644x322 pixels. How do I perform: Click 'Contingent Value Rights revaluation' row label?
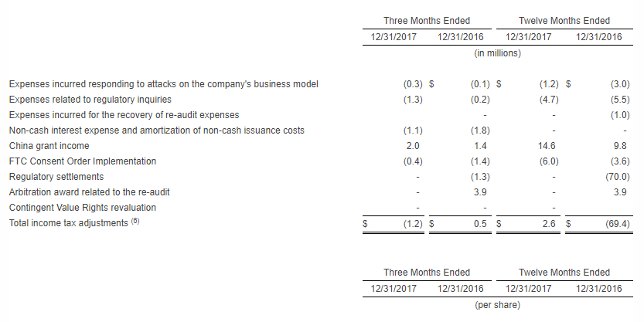pyautogui.click(x=83, y=208)
